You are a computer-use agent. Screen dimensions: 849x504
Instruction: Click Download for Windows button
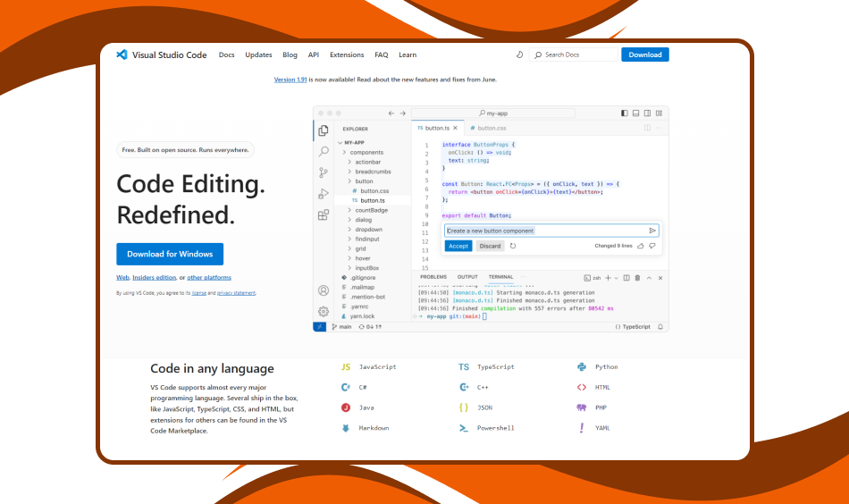tap(170, 254)
